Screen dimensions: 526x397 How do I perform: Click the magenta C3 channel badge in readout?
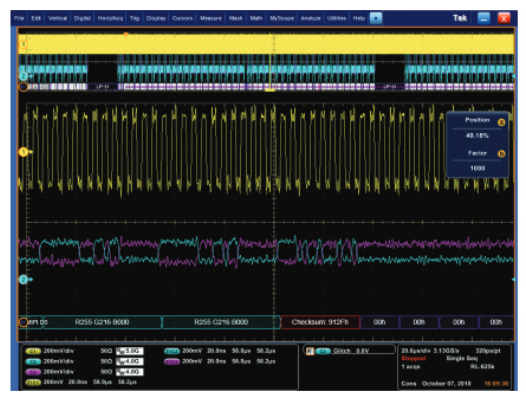pyautogui.click(x=33, y=372)
